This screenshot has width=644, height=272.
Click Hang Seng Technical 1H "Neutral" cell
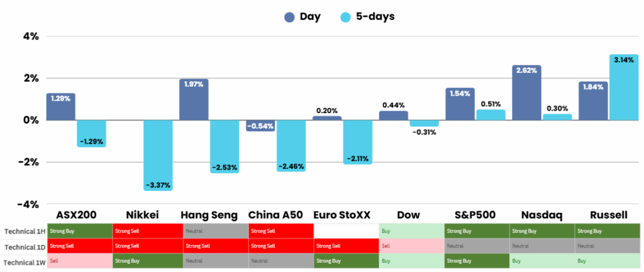[x=214, y=231]
